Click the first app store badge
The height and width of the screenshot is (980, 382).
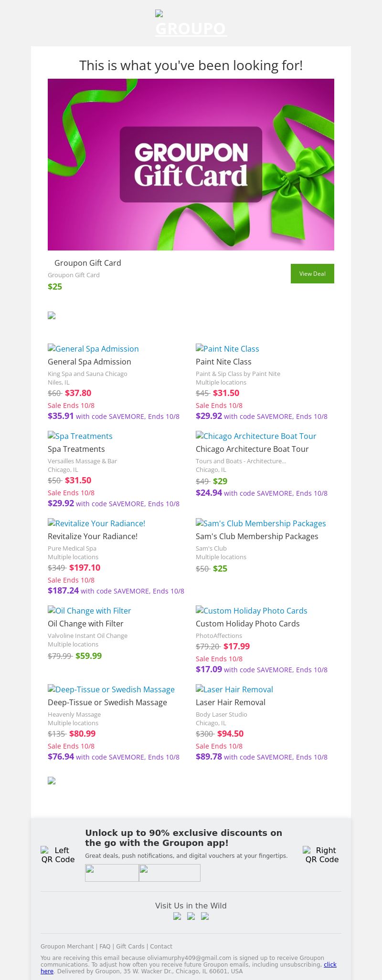(x=112, y=873)
